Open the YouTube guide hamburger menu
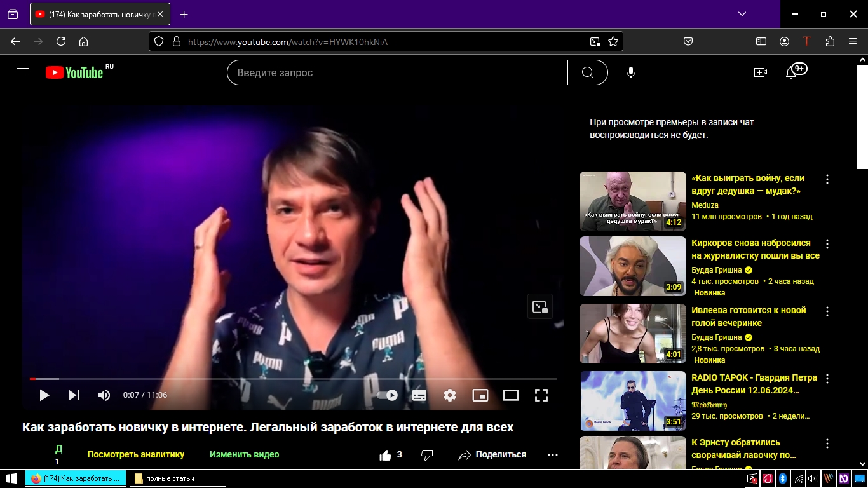 tap(23, 72)
